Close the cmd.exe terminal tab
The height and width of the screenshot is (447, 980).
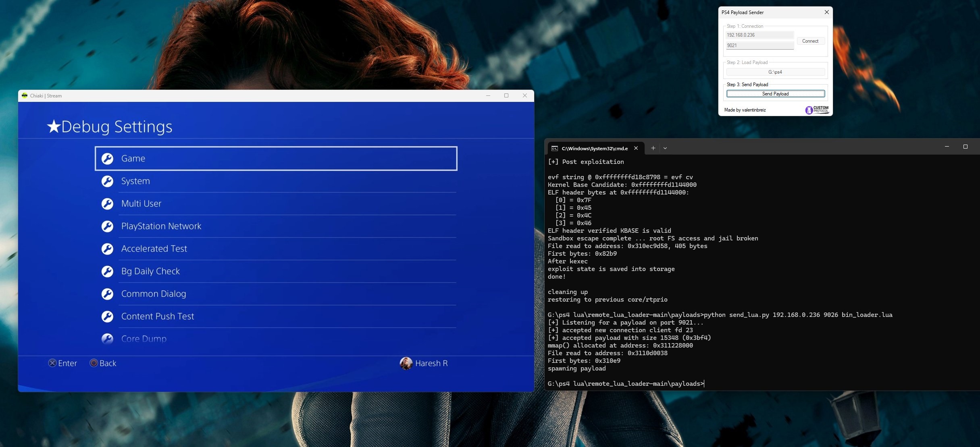pos(636,148)
